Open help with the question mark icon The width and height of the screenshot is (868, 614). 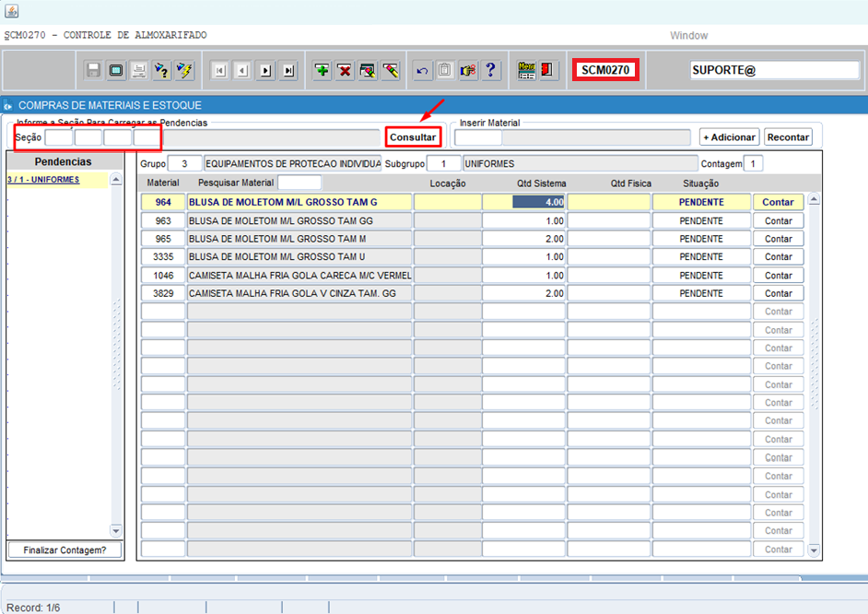click(490, 70)
